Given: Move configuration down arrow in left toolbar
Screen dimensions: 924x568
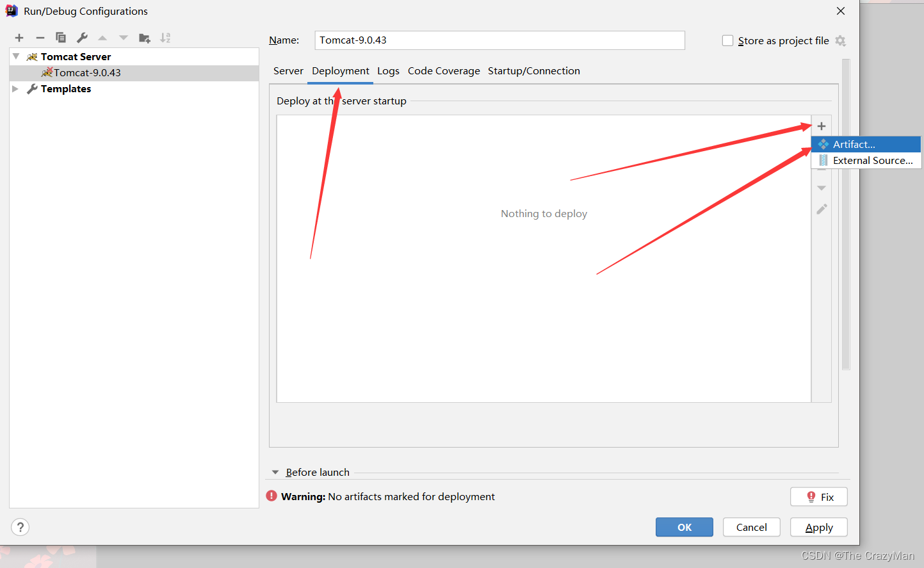Looking at the screenshot, I should pos(124,38).
